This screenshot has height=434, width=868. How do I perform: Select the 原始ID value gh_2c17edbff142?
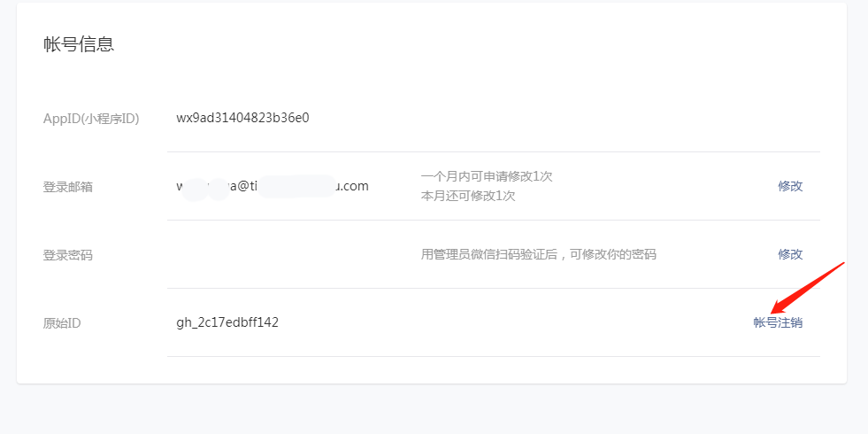(227, 322)
